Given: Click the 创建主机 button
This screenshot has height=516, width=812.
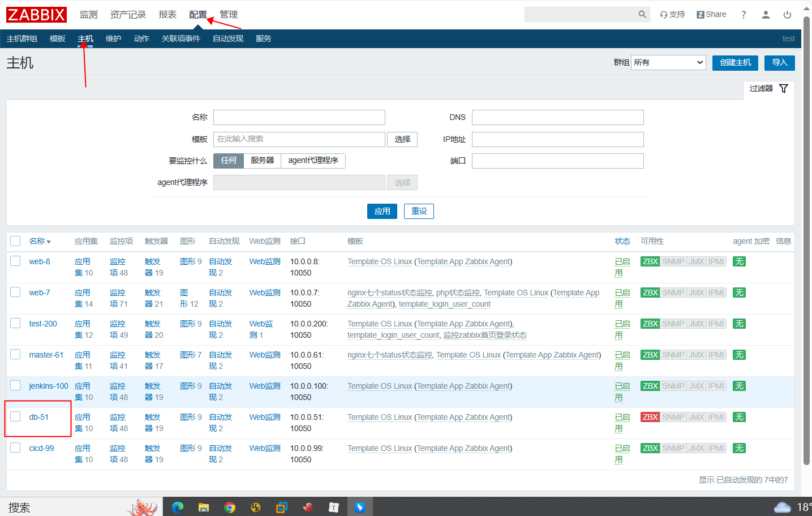Looking at the screenshot, I should point(736,63).
